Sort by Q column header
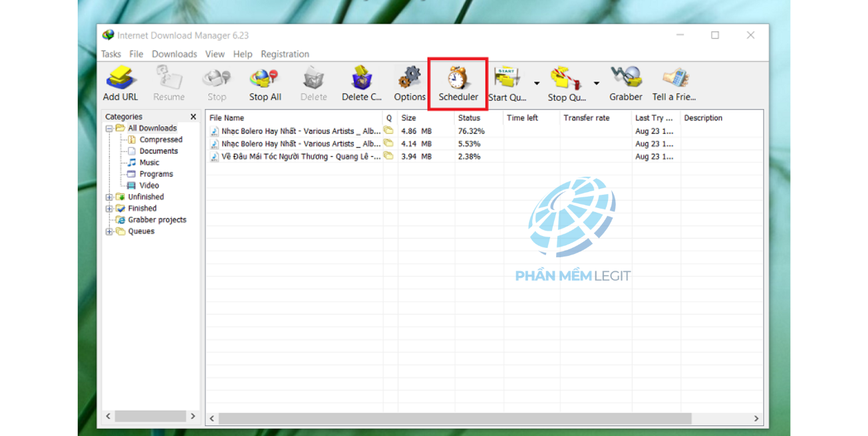 click(390, 118)
